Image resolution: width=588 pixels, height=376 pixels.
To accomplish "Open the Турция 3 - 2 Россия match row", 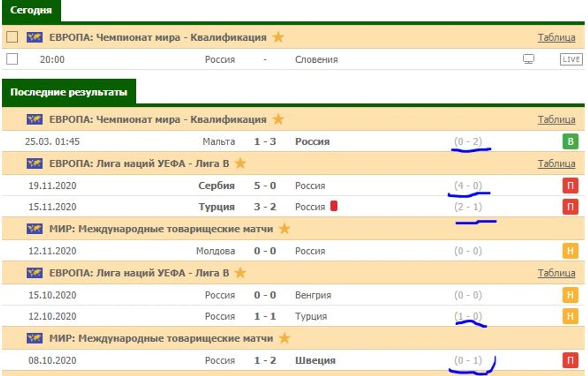I will 265,207.
